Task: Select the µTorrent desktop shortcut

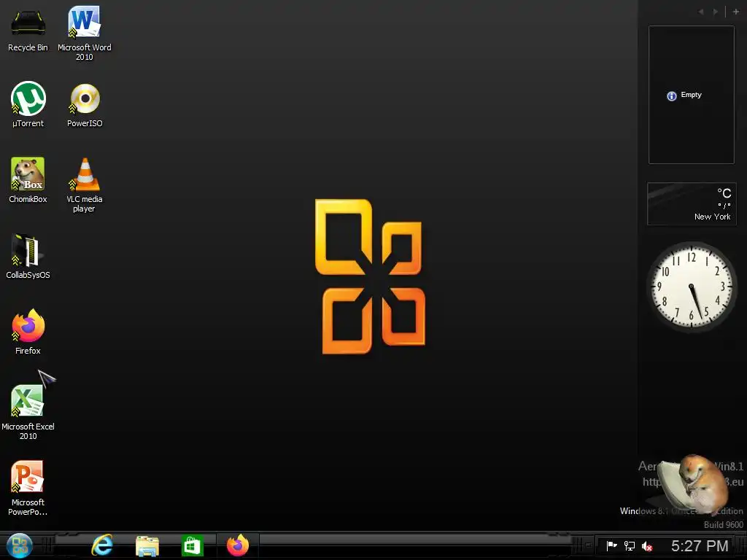Action: tap(28, 105)
